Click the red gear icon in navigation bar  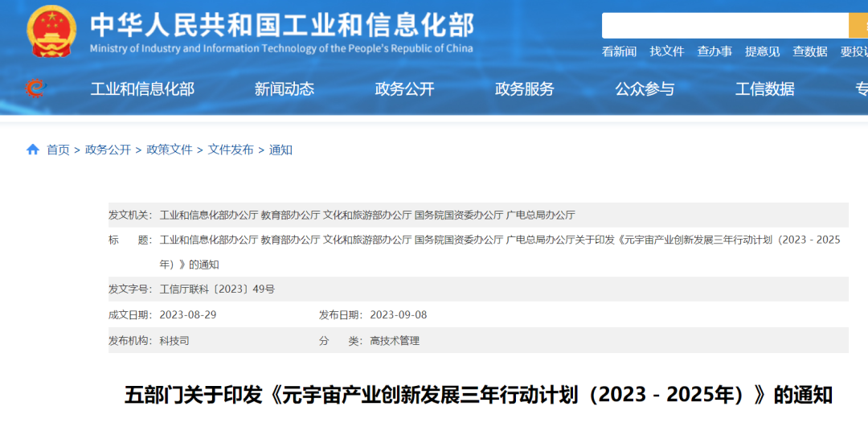click(35, 88)
